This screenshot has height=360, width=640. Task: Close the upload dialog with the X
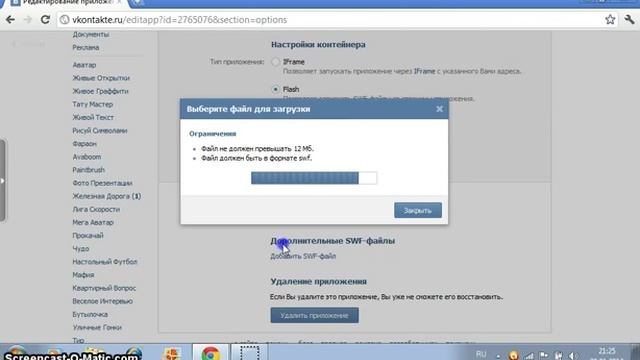click(439, 109)
